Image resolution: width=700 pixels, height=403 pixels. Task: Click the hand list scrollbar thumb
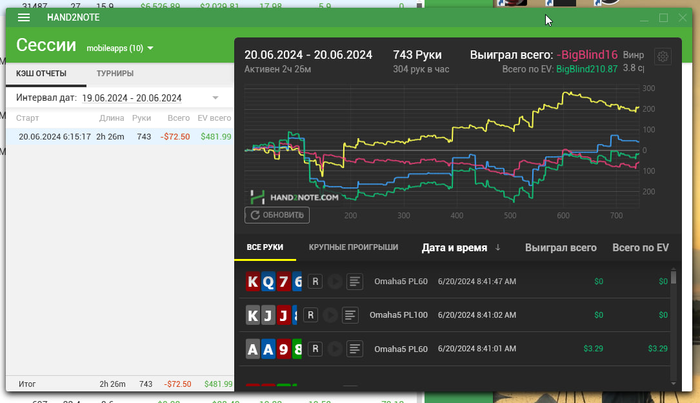(x=673, y=278)
